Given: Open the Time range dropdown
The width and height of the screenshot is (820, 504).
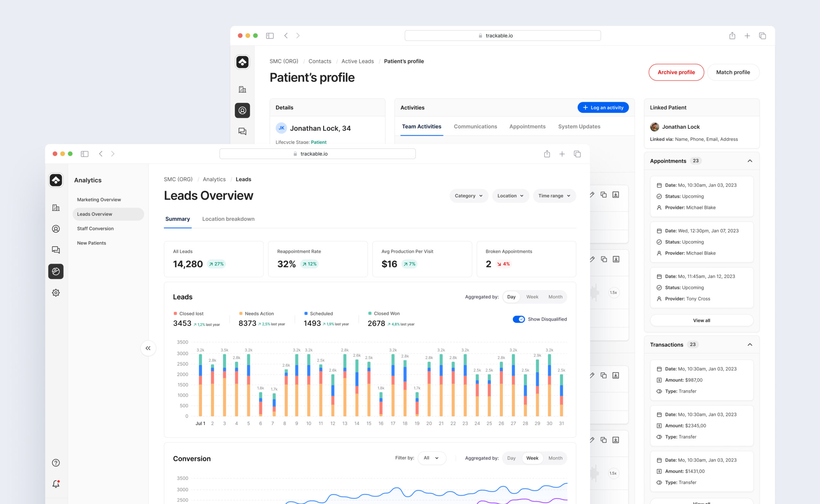Looking at the screenshot, I should tap(554, 196).
